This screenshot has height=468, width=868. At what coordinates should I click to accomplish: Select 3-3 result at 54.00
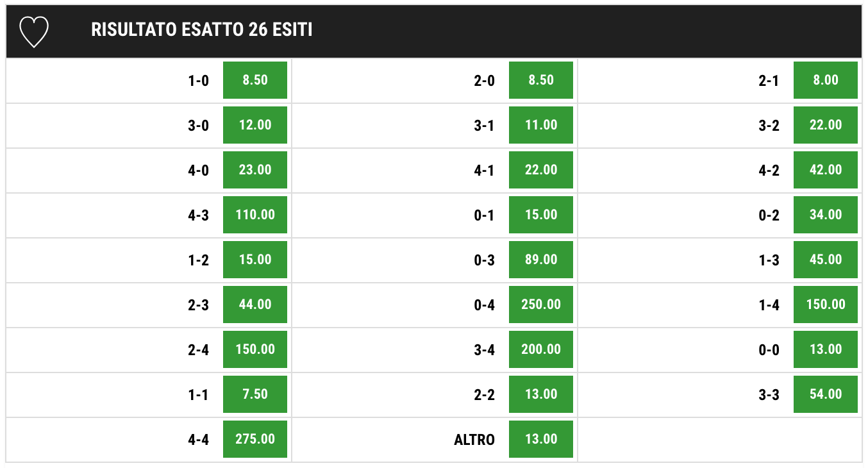(x=826, y=394)
